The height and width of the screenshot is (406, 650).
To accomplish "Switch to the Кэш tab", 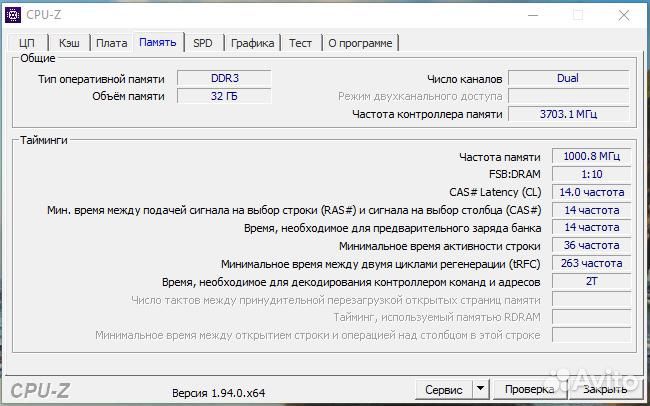I will click(69, 43).
